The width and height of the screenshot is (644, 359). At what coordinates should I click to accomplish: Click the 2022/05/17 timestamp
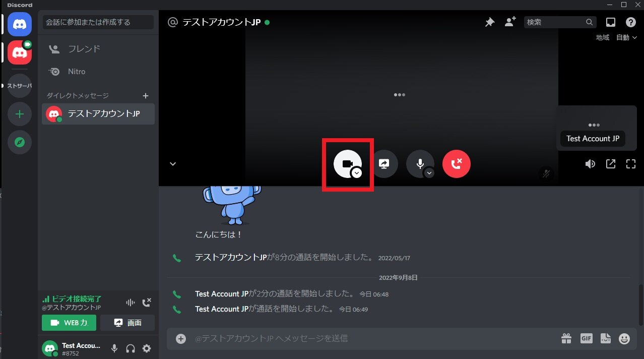pos(395,258)
